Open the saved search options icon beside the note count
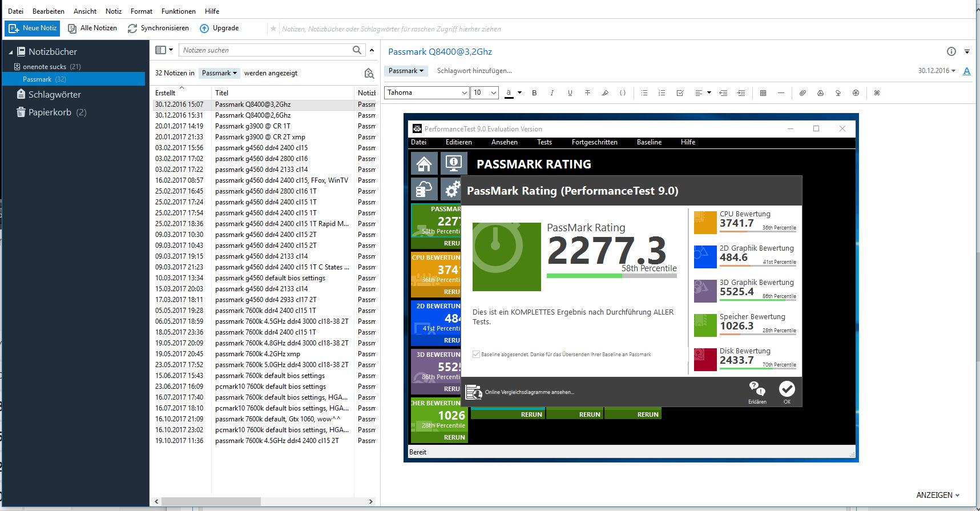980x511 pixels. tap(369, 73)
